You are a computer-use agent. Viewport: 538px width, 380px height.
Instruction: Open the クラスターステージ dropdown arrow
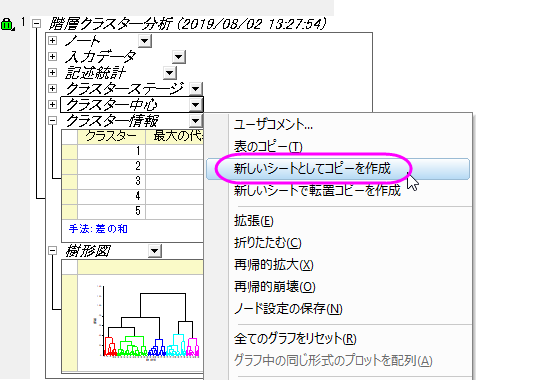point(195,89)
